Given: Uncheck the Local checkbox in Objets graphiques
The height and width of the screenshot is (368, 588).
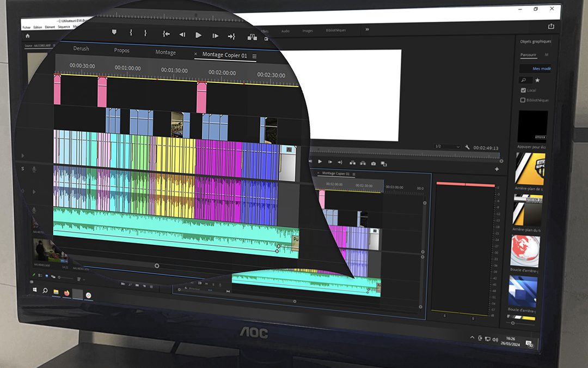Looking at the screenshot, I should [523, 90].
